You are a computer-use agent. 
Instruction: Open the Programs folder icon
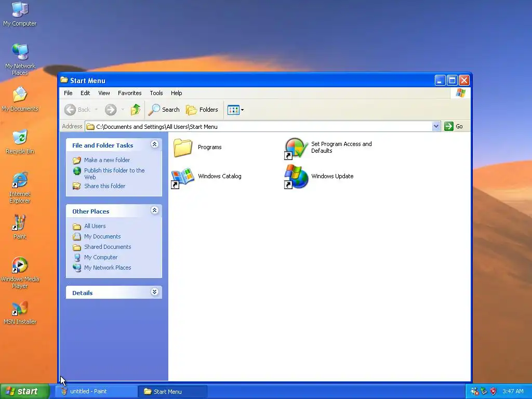tap(183, 148)
